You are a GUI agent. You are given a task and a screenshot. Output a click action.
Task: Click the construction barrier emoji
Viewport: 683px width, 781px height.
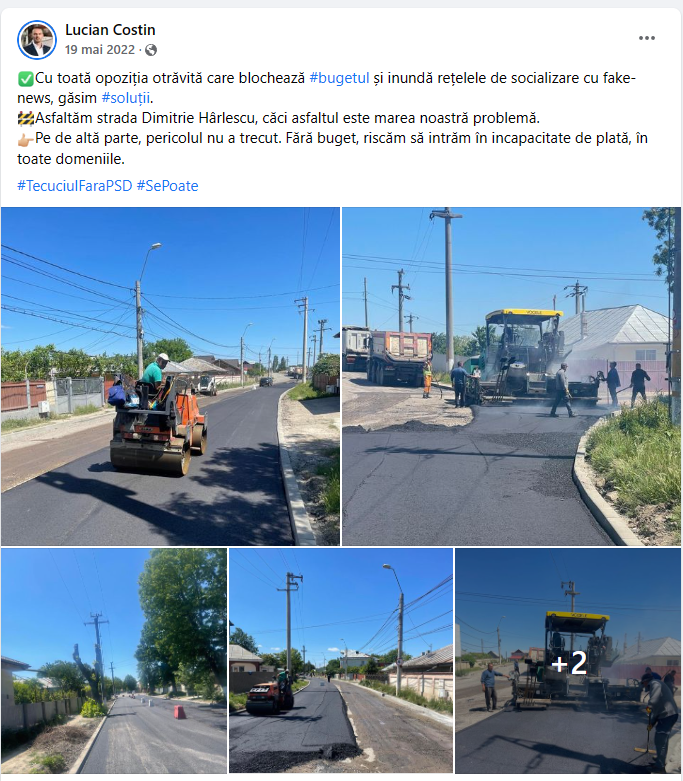pyautogui.click(x=25, y=119)
